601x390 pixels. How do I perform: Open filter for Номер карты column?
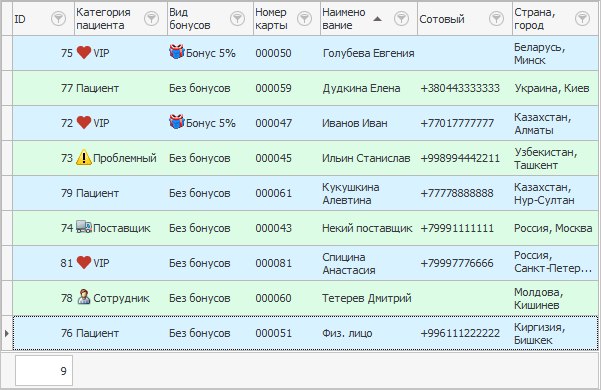click(304, 18)
